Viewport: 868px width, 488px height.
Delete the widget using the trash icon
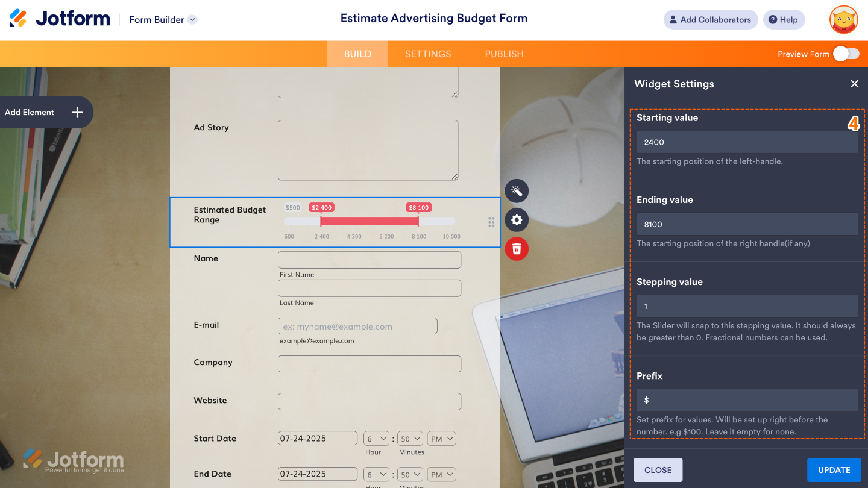[517, 248]
